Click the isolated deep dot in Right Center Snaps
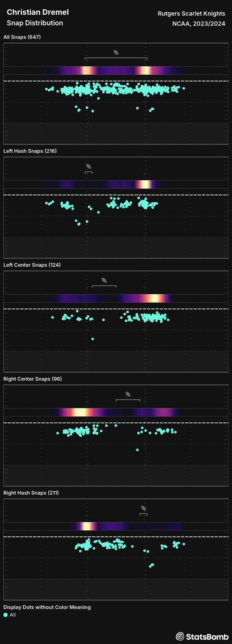The height and width of the screenshot is (644, 232). (x=137, y=450)
